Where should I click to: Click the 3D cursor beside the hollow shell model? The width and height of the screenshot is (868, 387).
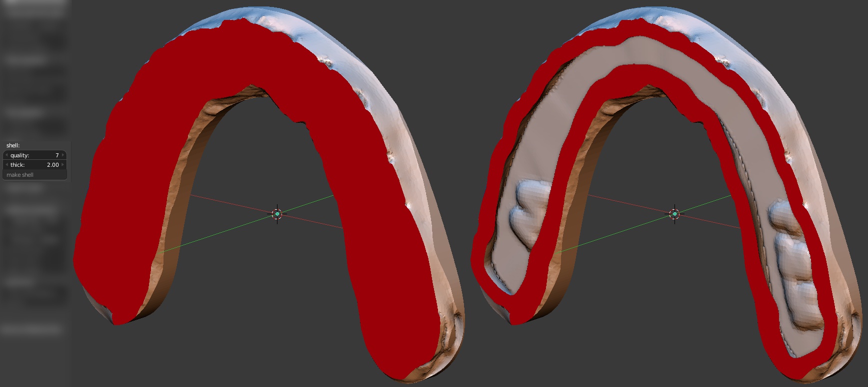point(674,214)
